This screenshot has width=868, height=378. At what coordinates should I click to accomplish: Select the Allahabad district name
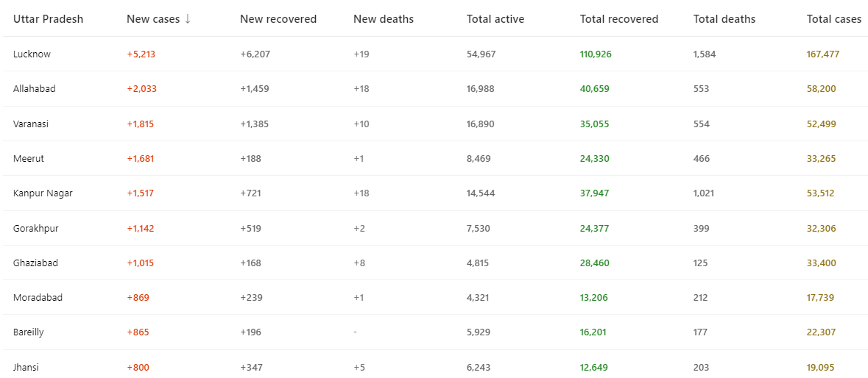tap(34, 88)
